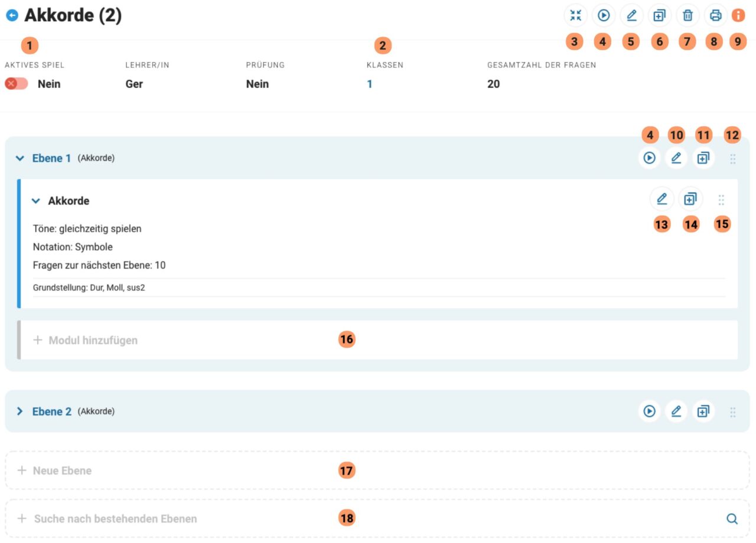756x543 pixels.
Task: Start playback with the top toolbar play icon
Action: pos(603,15)
